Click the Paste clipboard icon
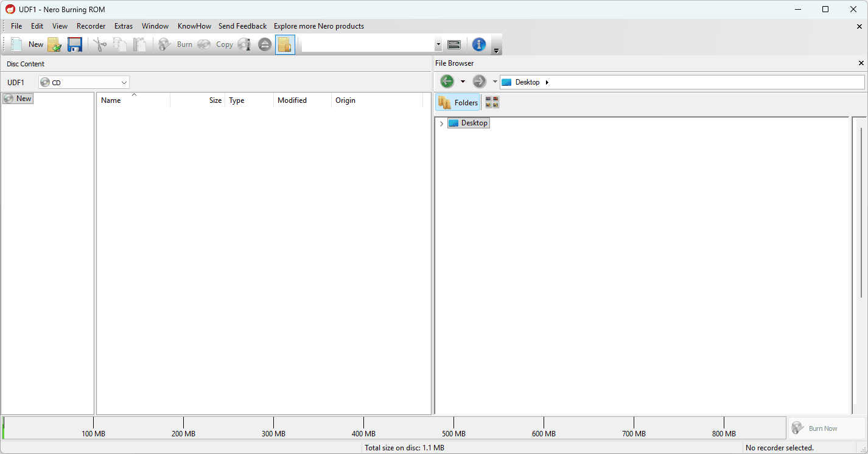Screen dimensions: 868x454 tap(140, 44)
